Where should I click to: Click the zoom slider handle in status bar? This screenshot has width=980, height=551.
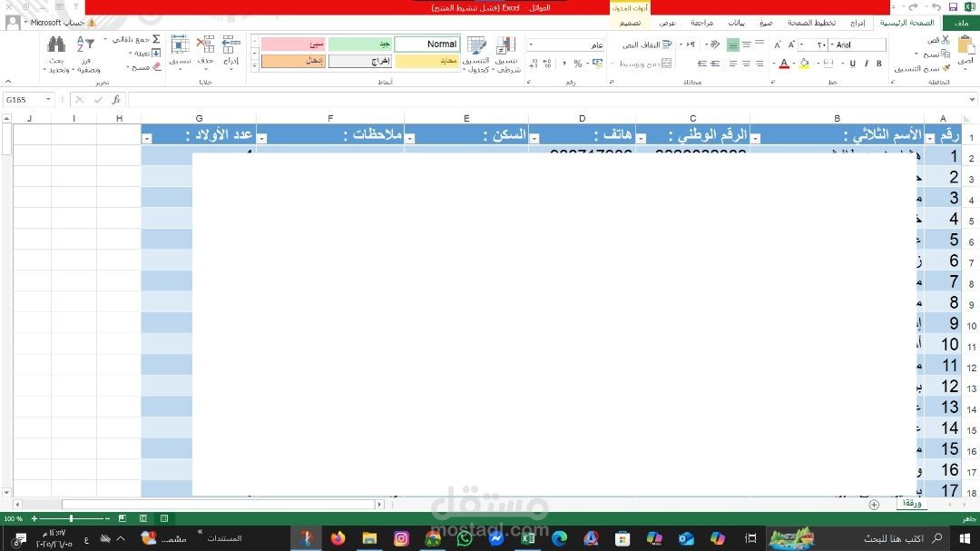[x=72, y=518]
